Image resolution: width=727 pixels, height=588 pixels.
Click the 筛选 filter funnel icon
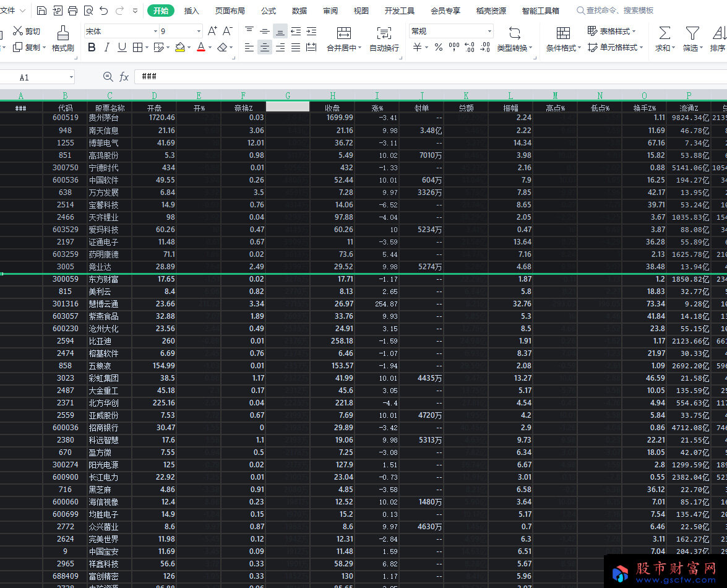click(693, 38)
